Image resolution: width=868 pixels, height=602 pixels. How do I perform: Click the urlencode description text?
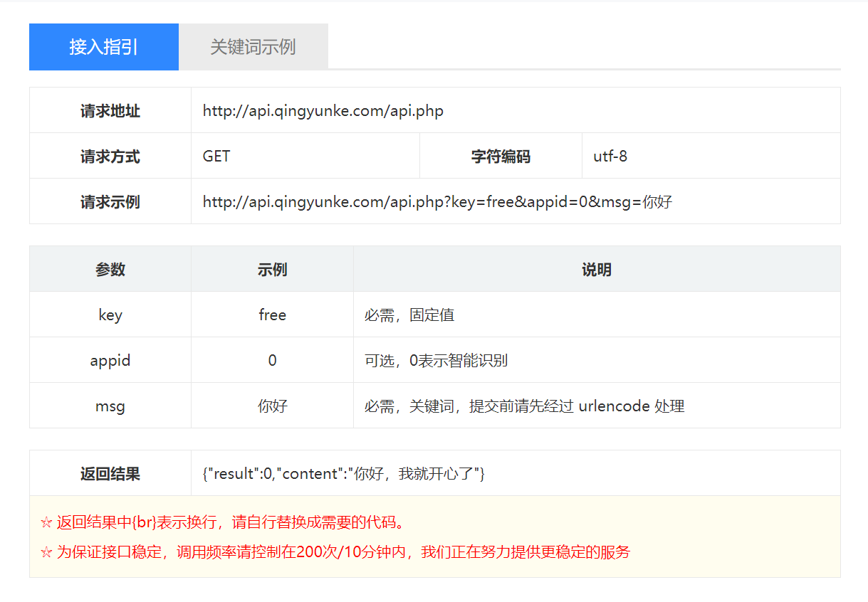click(524, 406)
